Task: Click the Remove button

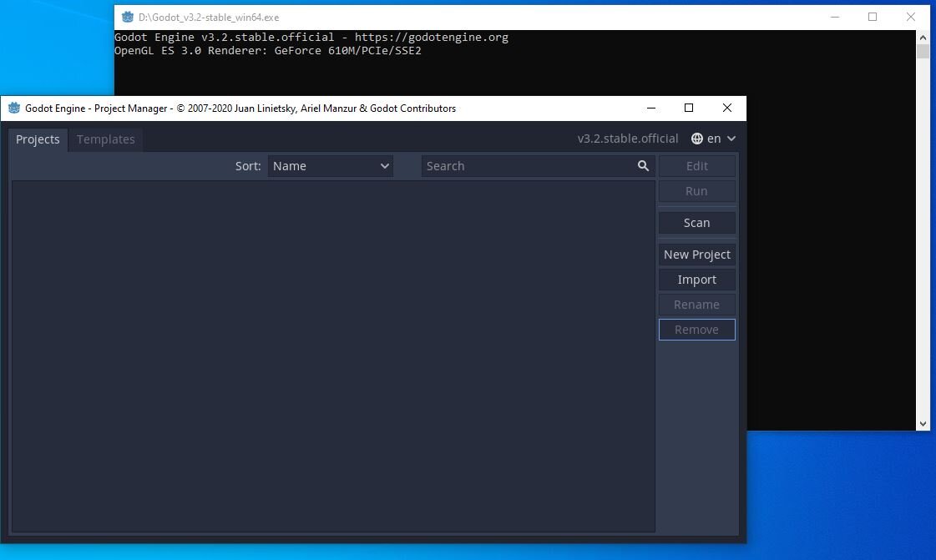Action: pos(696,329)
